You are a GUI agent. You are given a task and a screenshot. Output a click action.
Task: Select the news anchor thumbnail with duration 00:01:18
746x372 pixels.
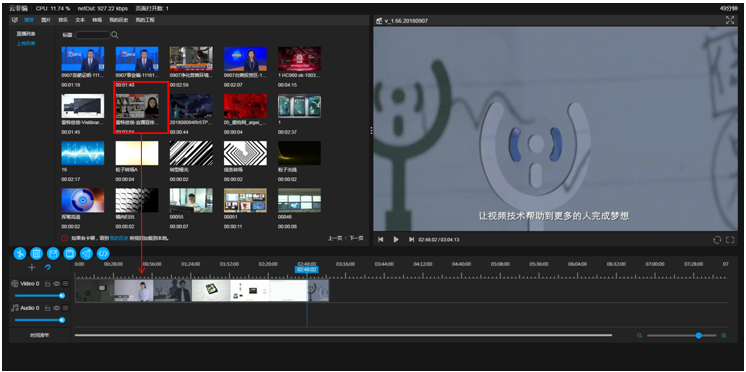point(83,59)
